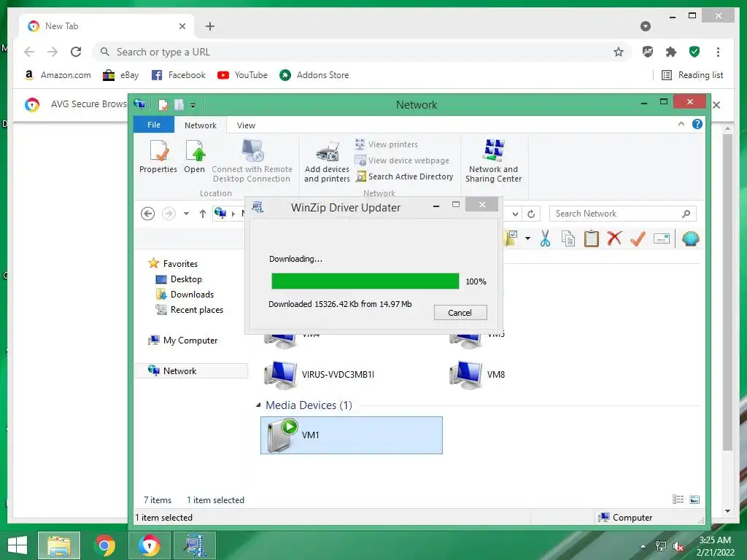Open the Amazon.com bookmark

pyautogui.click(x=58, y=75)
